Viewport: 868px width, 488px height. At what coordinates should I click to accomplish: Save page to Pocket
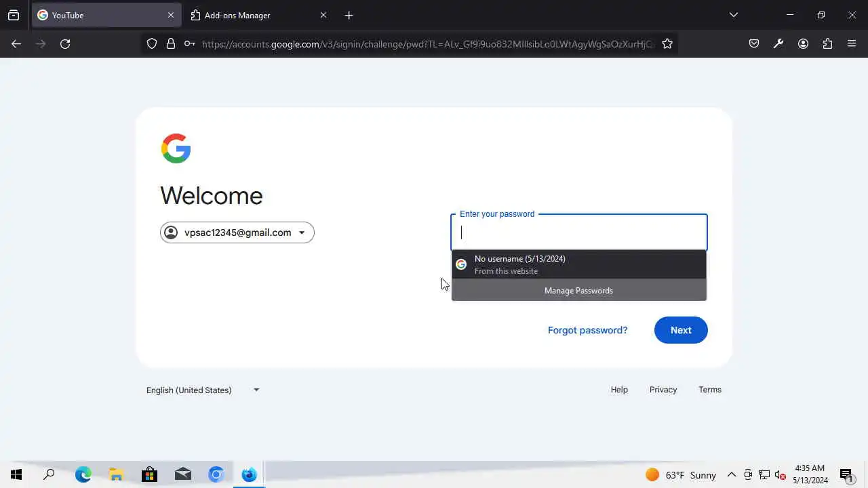pyautogui.click(x=754, y=43)
